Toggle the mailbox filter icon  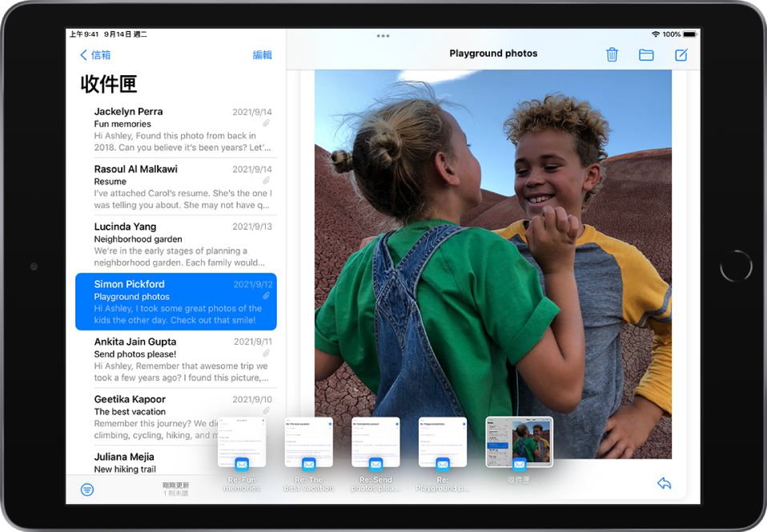[x=87, y=490]
